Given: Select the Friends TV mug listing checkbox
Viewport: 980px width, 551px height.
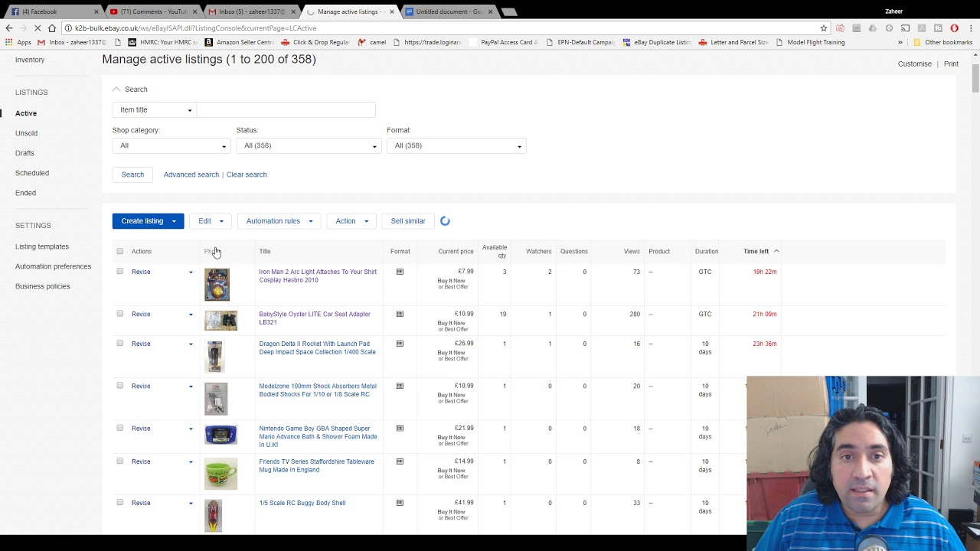Looking at the screenshot, I should [x=119, y=461].
